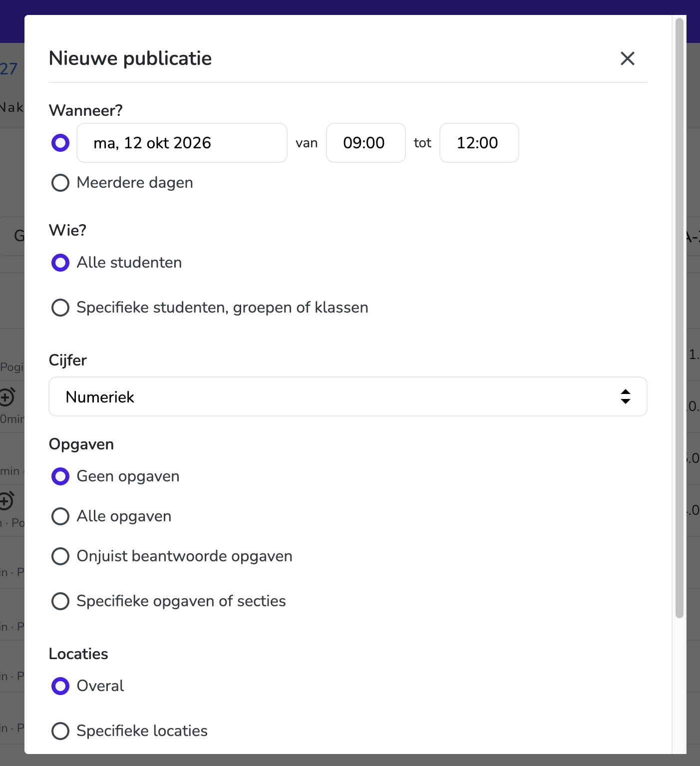Close the Nieuwe publicatie dialog

click(x=627, y=58)
